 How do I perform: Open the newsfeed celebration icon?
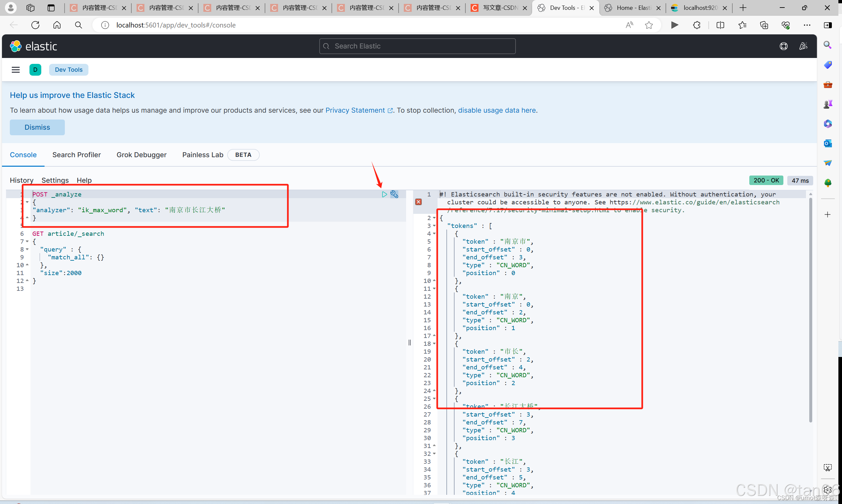pyautogui.click(x=803, y=46)
